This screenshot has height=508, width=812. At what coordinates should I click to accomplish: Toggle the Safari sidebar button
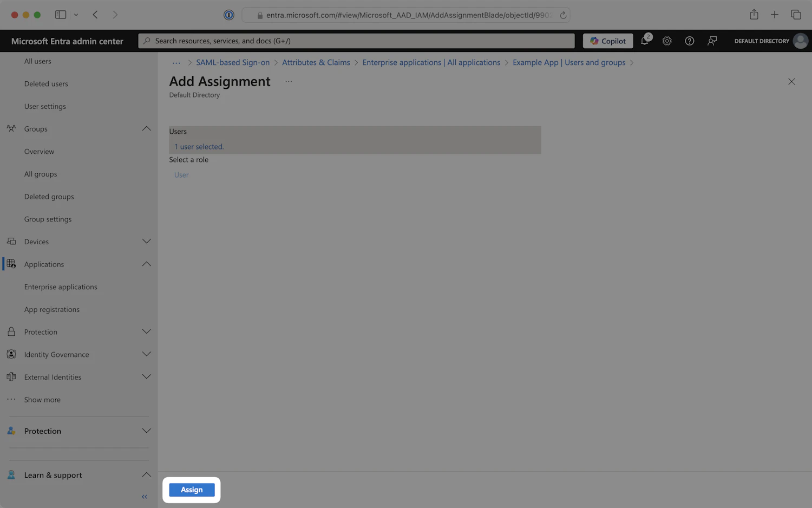[x=61, y=15]
